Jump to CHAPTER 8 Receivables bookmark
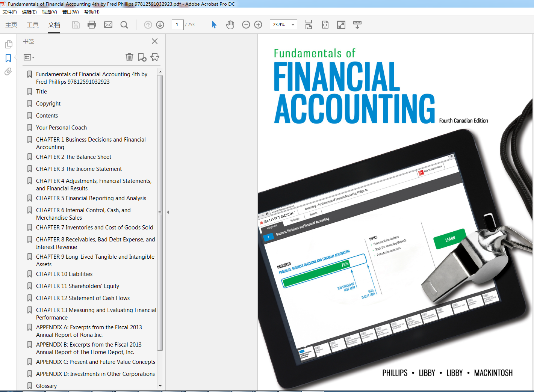 (x=95, y=243)
